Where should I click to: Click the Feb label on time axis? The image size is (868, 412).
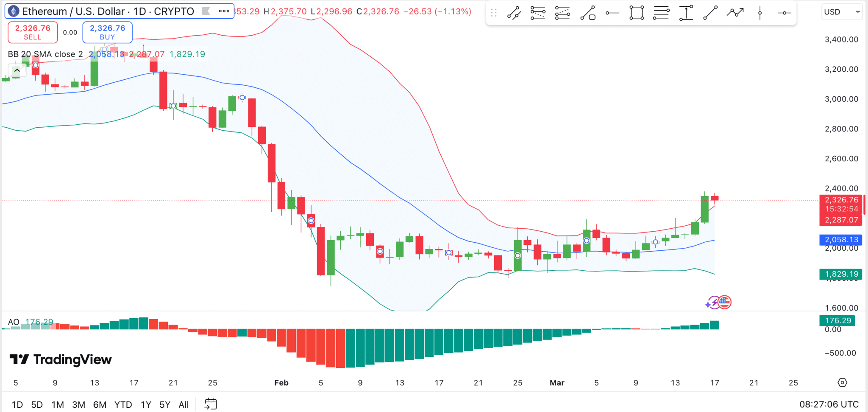tap(281, 383)
